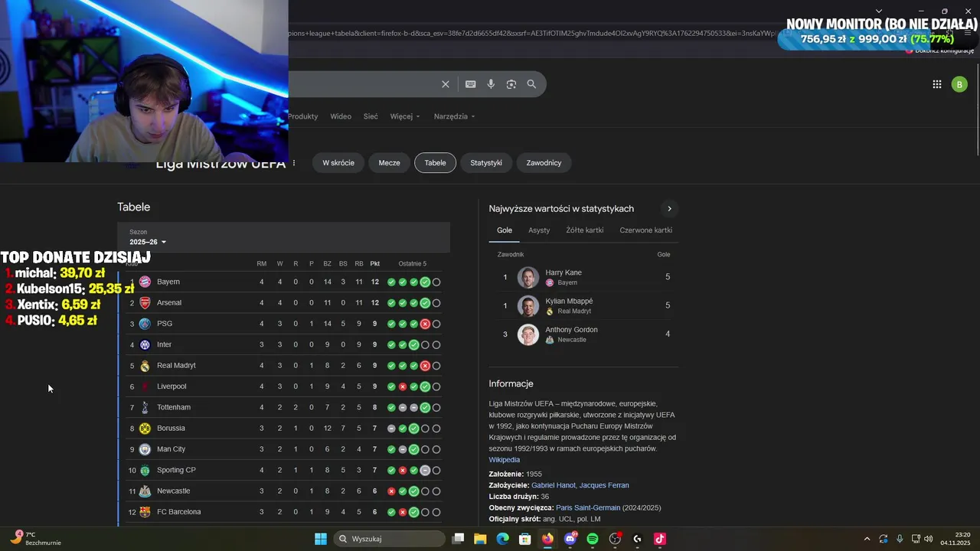
Task: Open Task View on the taskbar
Action: 458,539
